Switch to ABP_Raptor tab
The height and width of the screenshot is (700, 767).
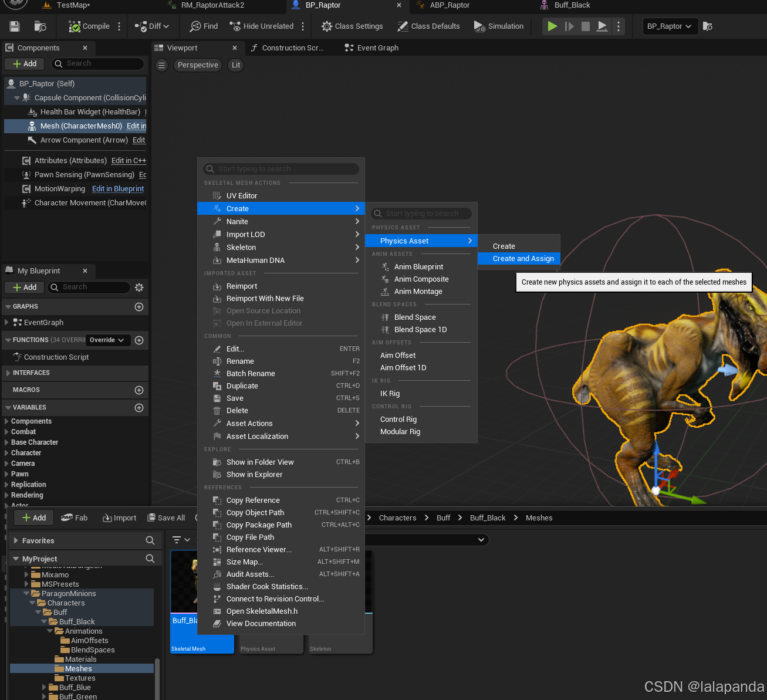(450, 5)
